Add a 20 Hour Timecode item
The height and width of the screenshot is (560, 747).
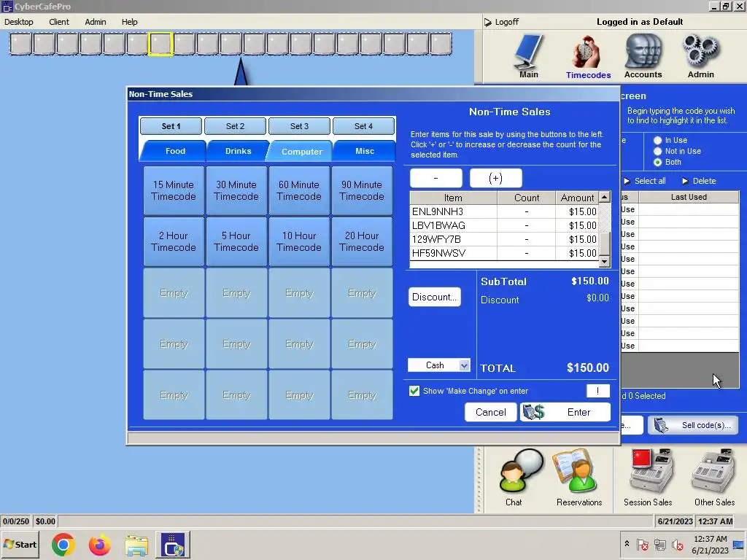click(x=362, y=241)
